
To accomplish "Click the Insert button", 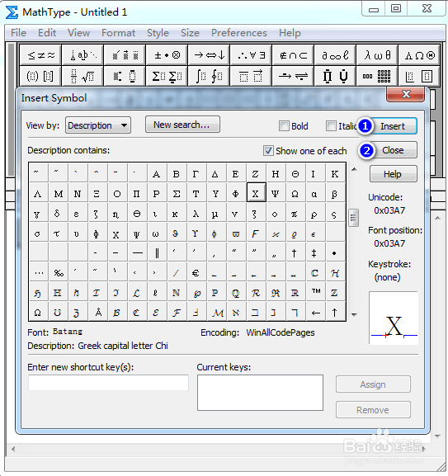I will 393,126.
